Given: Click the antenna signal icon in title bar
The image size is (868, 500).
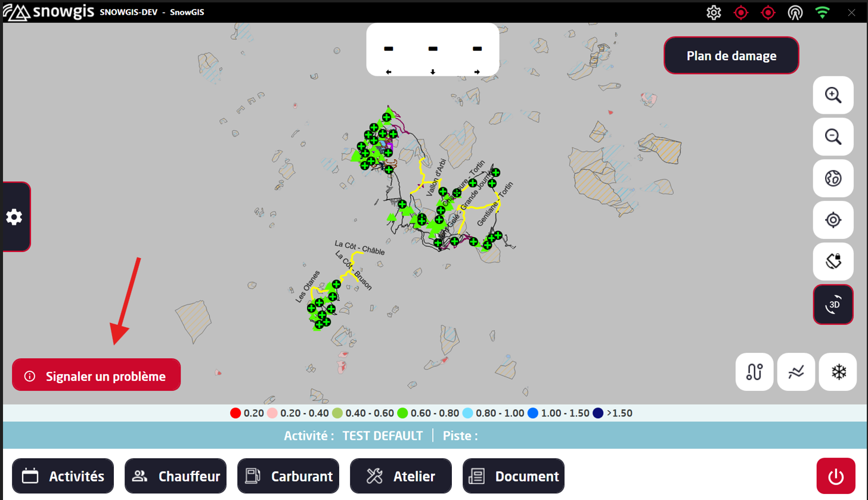Looking at the screenshot, I should 795,12.
